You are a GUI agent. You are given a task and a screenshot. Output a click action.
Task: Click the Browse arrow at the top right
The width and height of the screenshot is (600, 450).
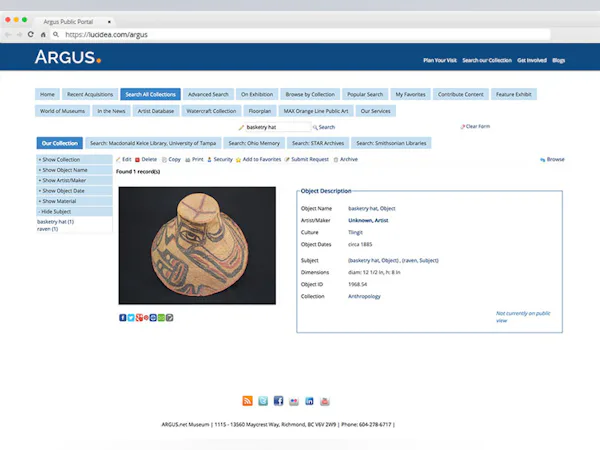pyautogui.click(x=552, y=160)
